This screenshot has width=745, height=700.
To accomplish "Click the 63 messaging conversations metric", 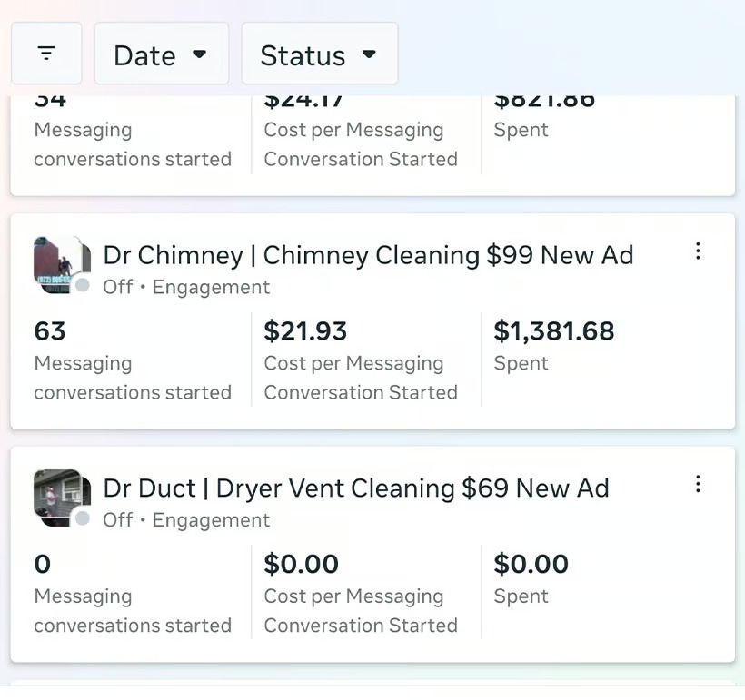I will point(50,331).
